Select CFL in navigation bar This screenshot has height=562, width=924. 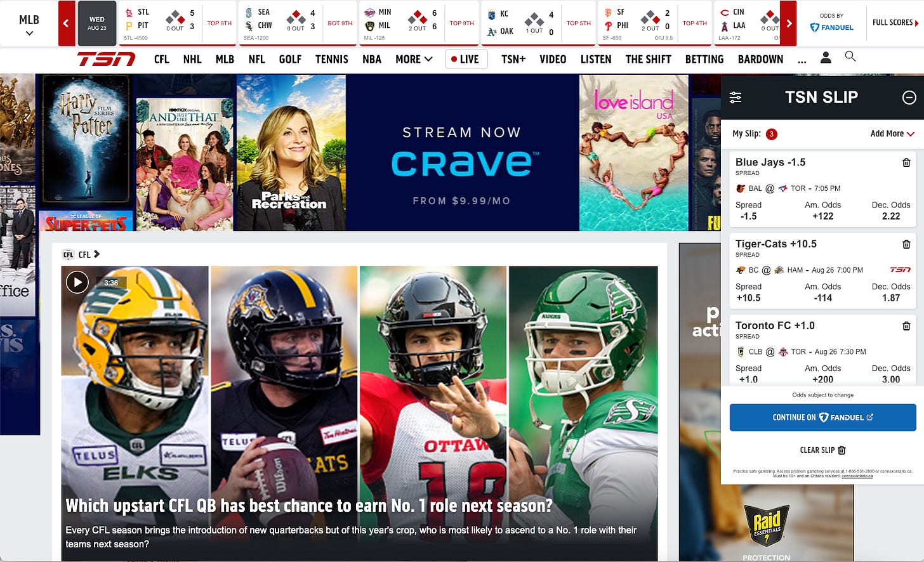point(161,59)
